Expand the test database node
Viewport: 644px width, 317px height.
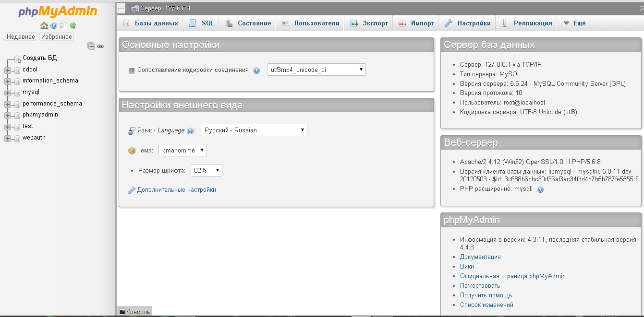[x=8, y=127]
